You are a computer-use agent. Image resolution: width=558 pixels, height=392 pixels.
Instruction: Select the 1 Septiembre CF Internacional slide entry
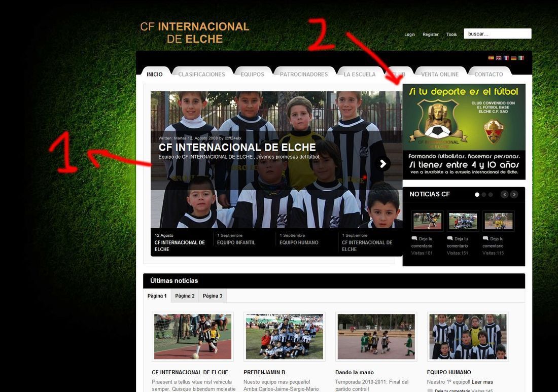tap(369, 242)
